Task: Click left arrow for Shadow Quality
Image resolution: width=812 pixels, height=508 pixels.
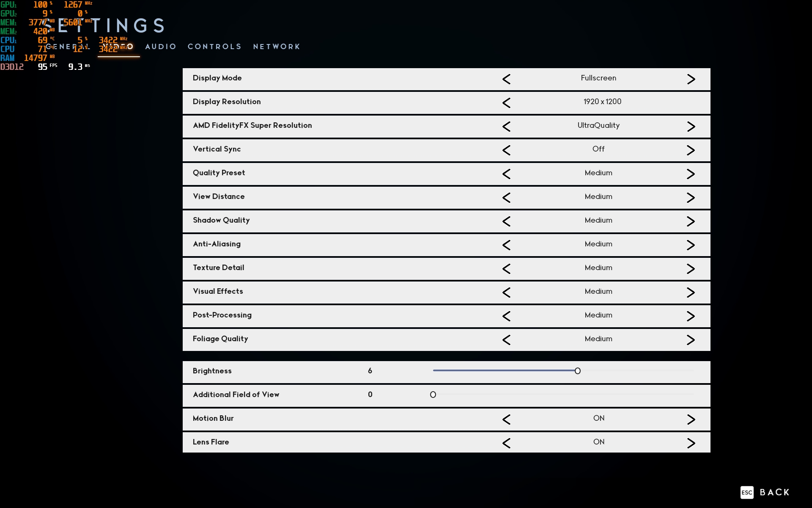Action: pyautogui.click(x=506, y=221)
